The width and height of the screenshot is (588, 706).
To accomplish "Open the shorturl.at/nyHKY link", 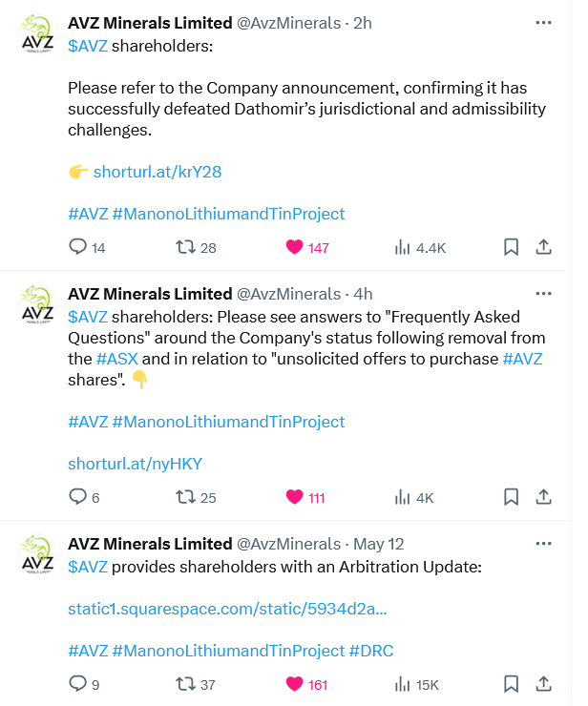I will click(x=136, y=464).
